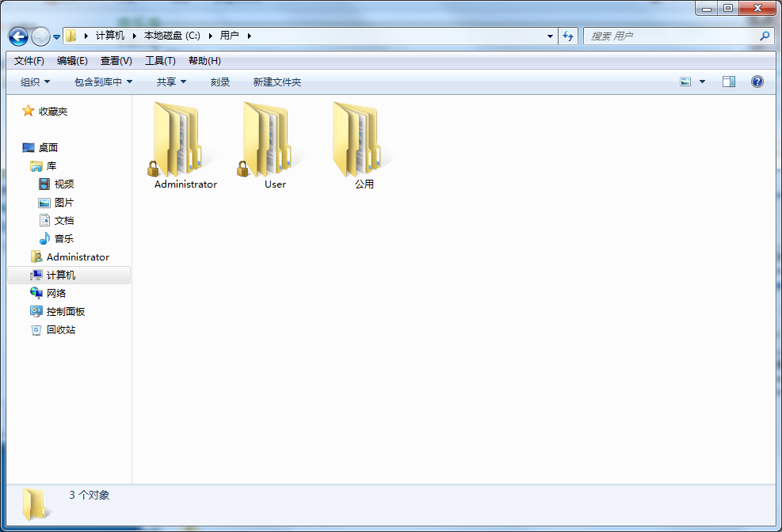Open the help question mark icon
Screen dimensions: 782x532
point(757,82)
